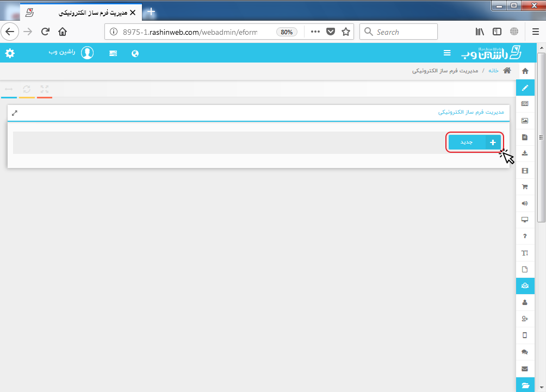This screenshot has height=392, width=546.
Task: Open the text size icon in sidebar
Action: click(525, 253)
